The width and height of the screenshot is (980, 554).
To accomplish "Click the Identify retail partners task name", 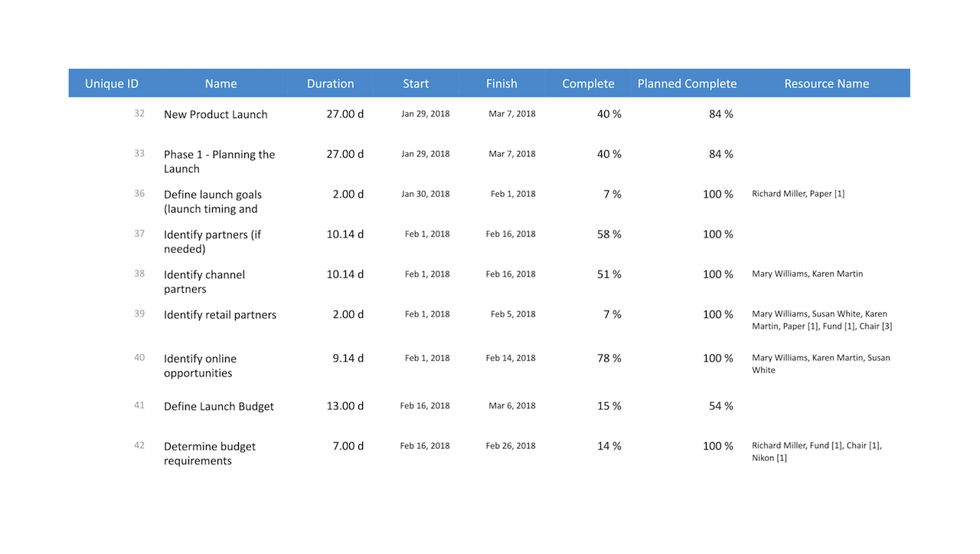I will [220, 314].
